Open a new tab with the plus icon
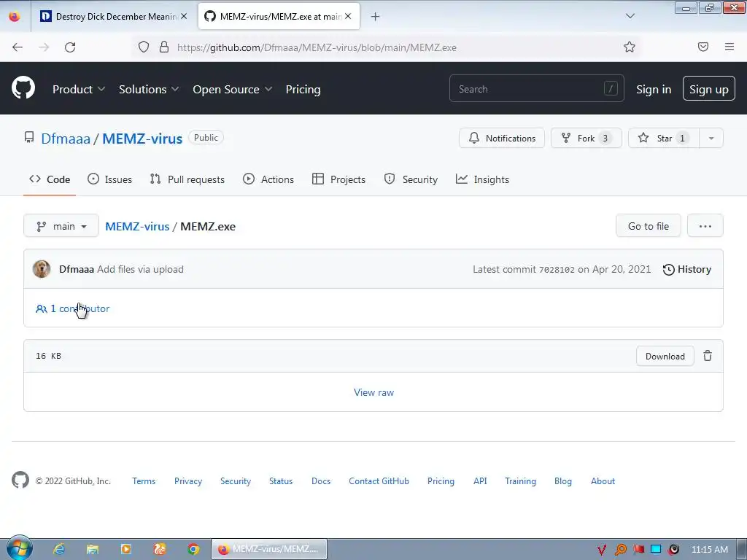 (x=376, y=17)
